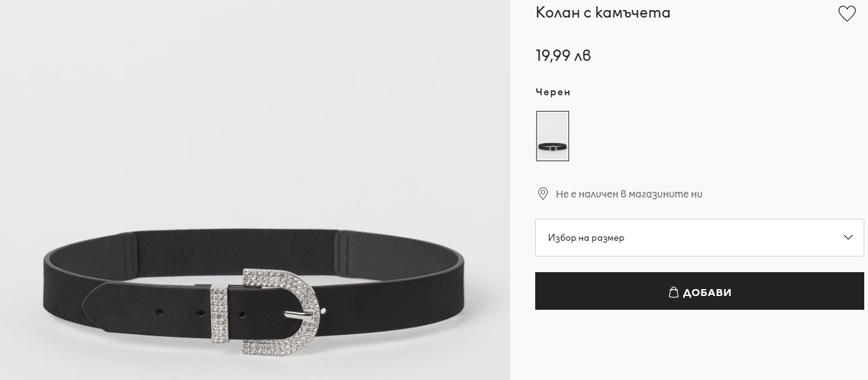This screenshot has width=868, height=380.
Task: Click the shopping bag icon on ДОБАВИ
Action: [674, 292]
